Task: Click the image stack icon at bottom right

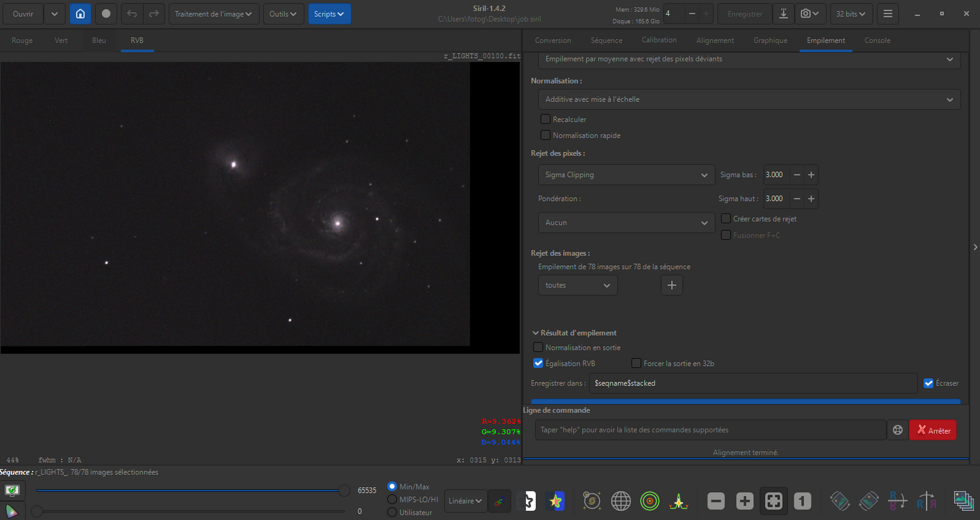Action: click(x=963, y=501)
